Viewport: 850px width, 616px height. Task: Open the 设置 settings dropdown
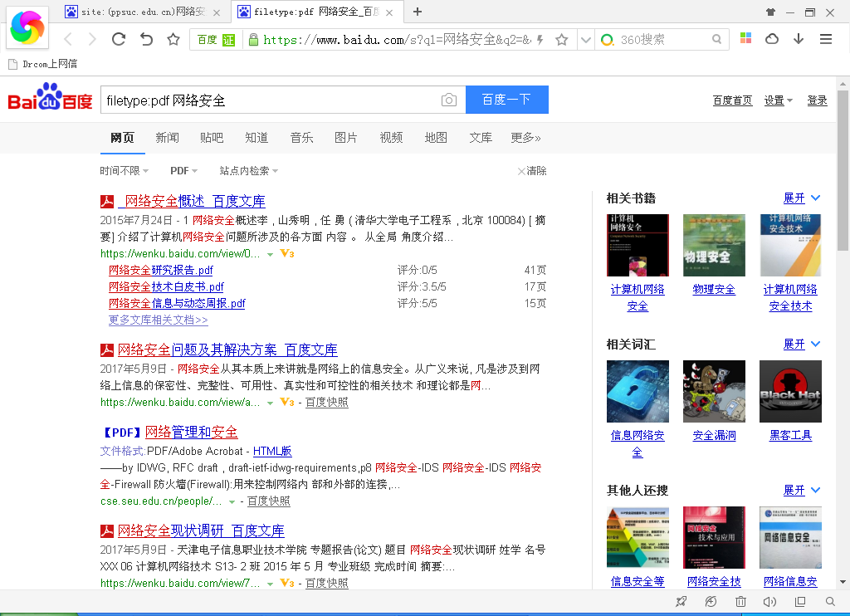(779, 100)
